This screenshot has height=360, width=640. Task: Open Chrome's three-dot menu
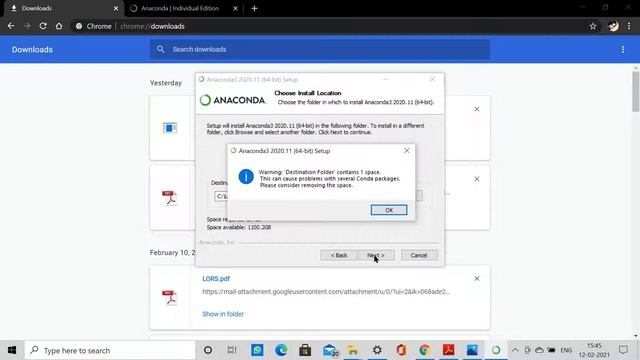click(629, 26)
